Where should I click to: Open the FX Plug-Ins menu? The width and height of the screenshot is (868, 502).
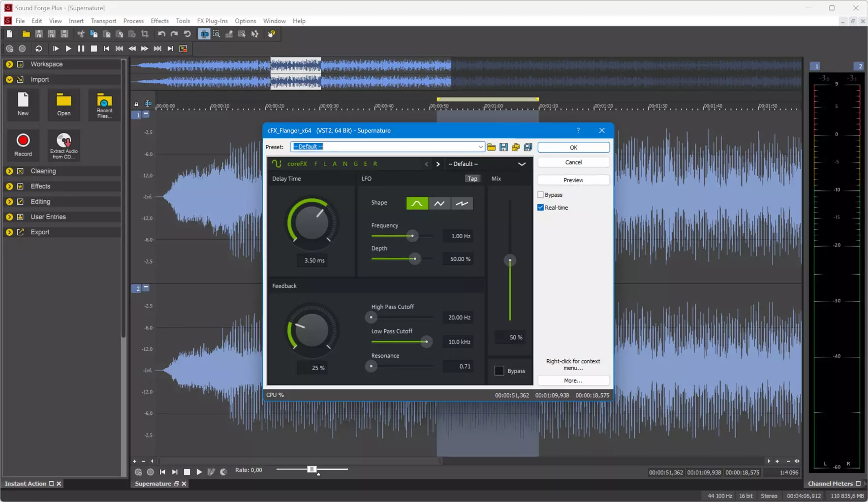(212, 21)
